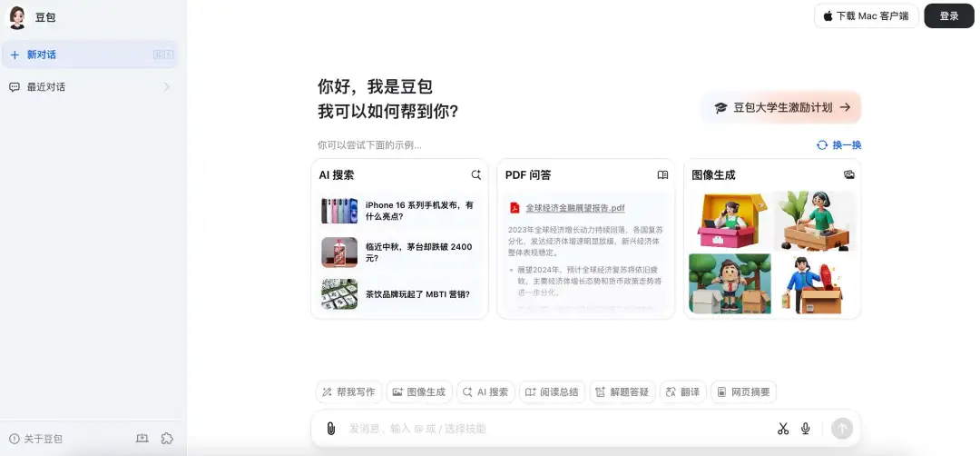Click the Apple logo in download button
The width and height of the screenshot is (980, 456).
pos(828,16)
